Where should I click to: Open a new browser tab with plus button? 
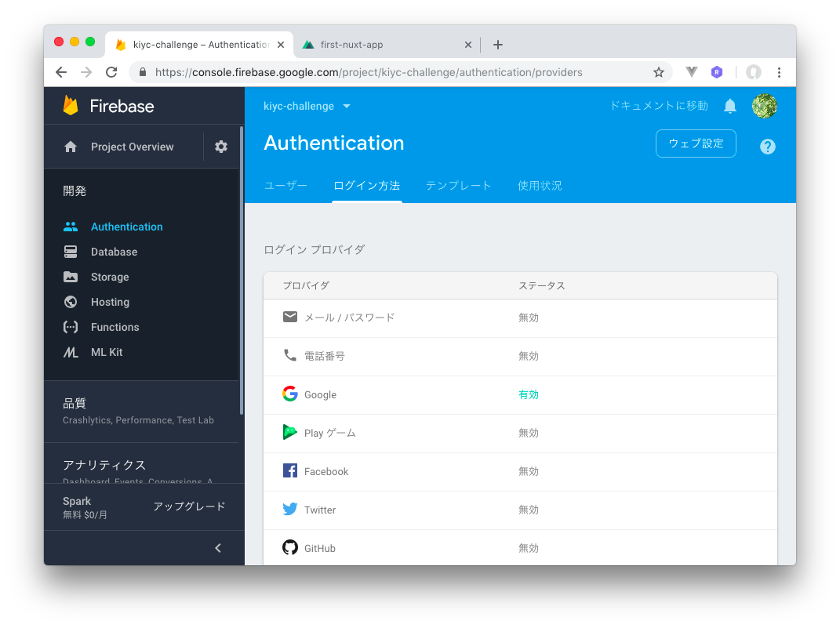pos(498,45)
